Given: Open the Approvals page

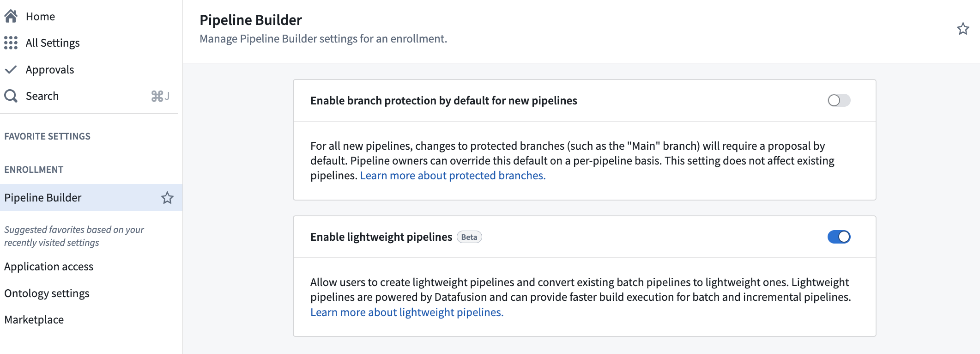Looking at the screenshot, I should (49, 69).
